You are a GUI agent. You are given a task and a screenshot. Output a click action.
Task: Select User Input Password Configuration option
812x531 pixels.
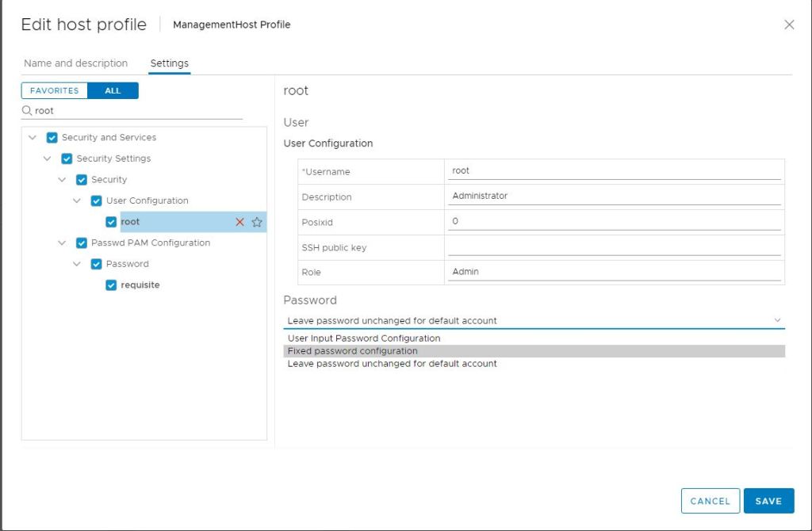363,338
